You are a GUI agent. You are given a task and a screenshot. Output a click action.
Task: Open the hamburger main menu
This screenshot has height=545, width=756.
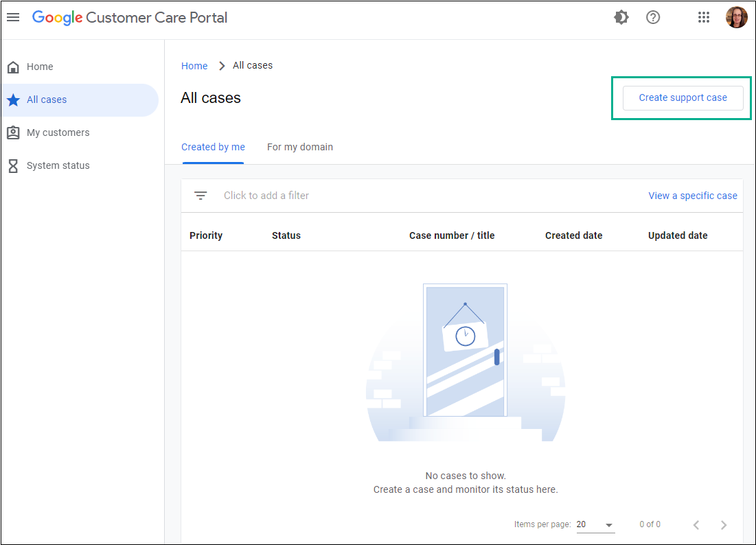pos(13,18)
